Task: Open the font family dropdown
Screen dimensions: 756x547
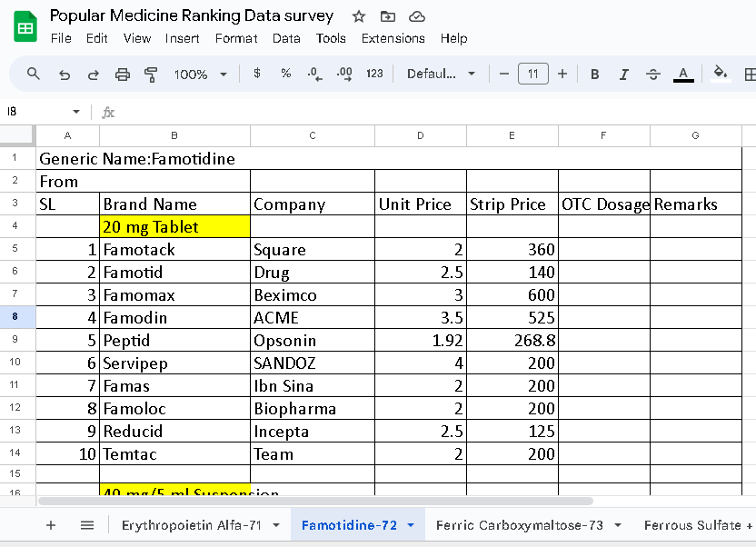Action: pos(442,74)
